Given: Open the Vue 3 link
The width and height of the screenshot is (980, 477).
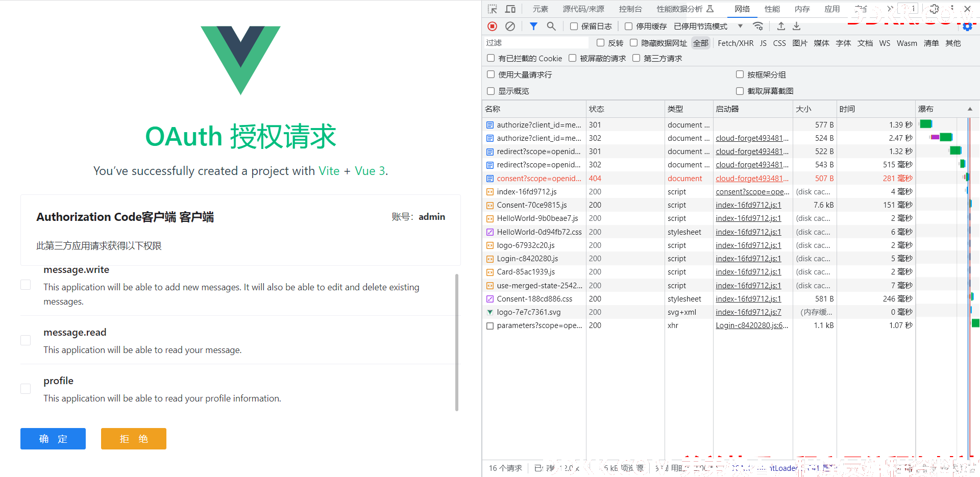Looking at the screenshot, I should tap(370, 171).
